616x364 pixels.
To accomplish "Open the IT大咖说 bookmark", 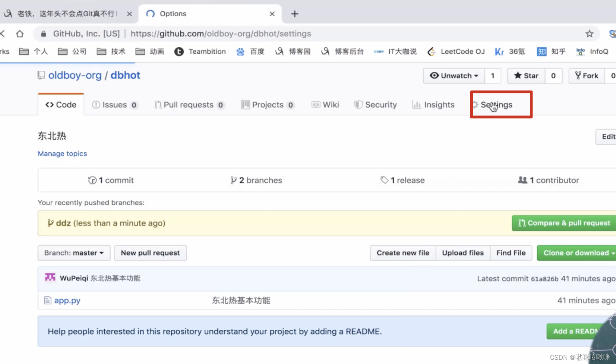I will pos(395,52).
